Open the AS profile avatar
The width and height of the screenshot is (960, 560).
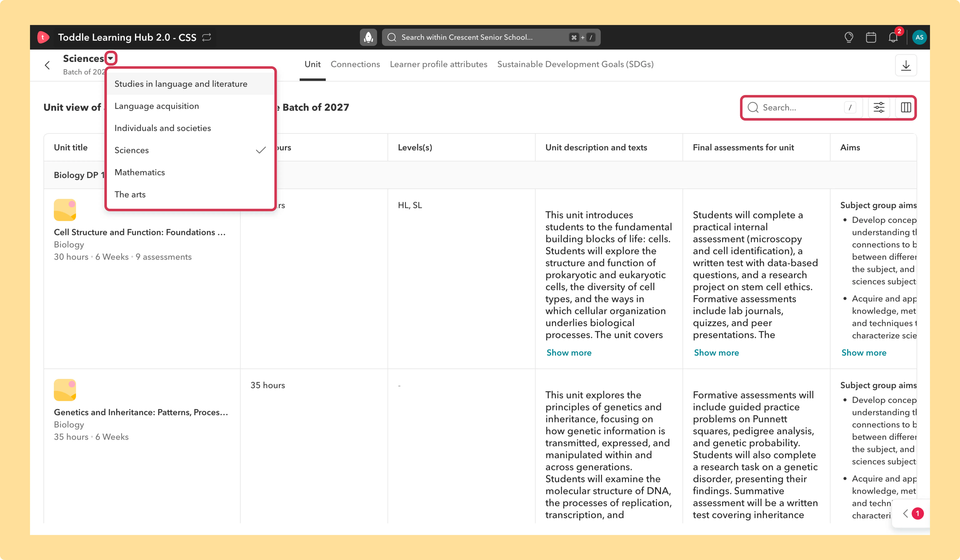pos(920,37)
